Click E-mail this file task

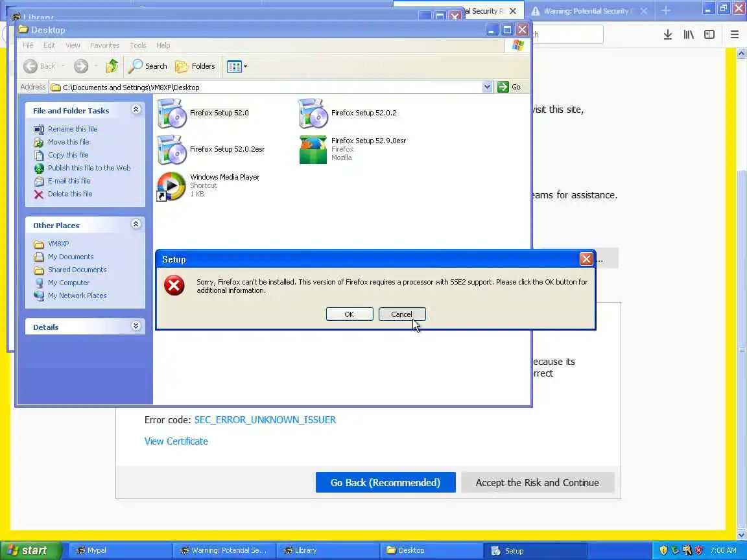pos(69,181)
